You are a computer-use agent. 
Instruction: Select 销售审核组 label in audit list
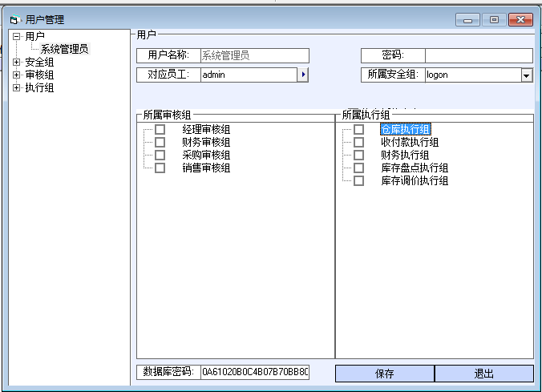[206, 168]
